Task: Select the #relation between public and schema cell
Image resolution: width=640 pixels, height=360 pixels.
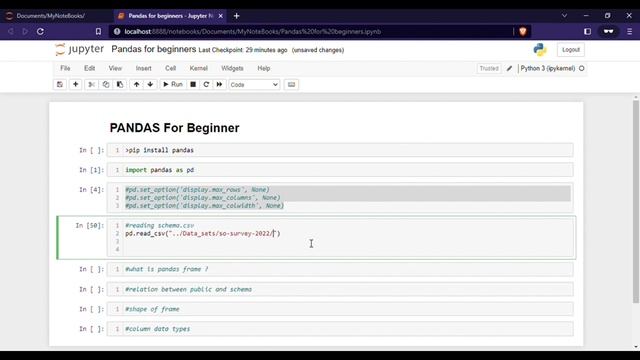Action: (340, 289)
